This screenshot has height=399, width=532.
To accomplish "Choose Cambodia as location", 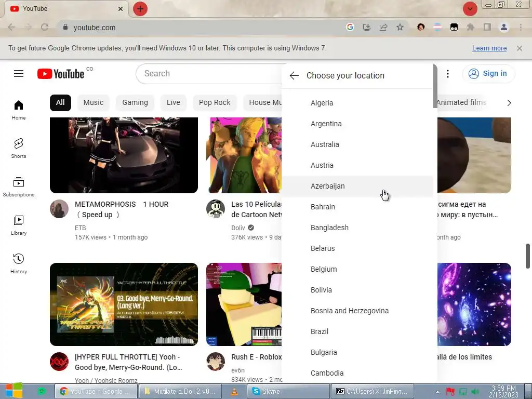I will tap(357, 373).
